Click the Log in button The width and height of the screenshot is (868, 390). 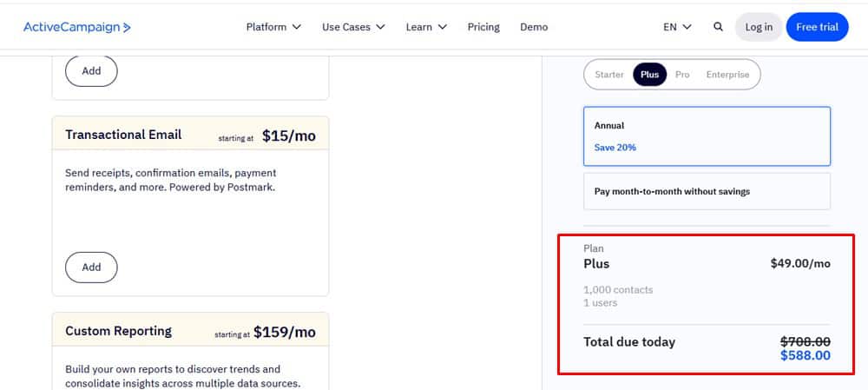pos(759,27)
